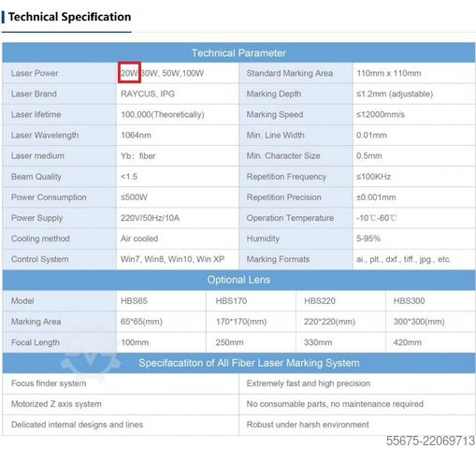
Task: Click the 420mm focal length cell
Action: (x=430, y=342)
